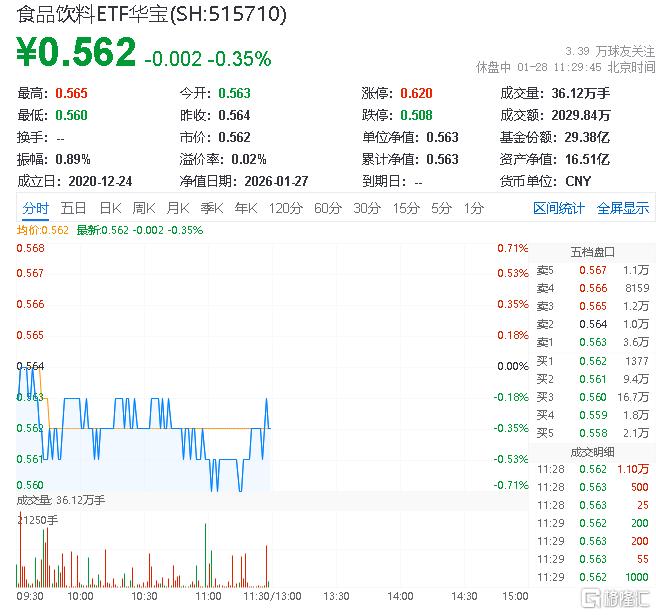Screen dimensions: 656x615
Task: Click the 14:00 time axis label
Action: pyautogui.click(x=400, y=596)
